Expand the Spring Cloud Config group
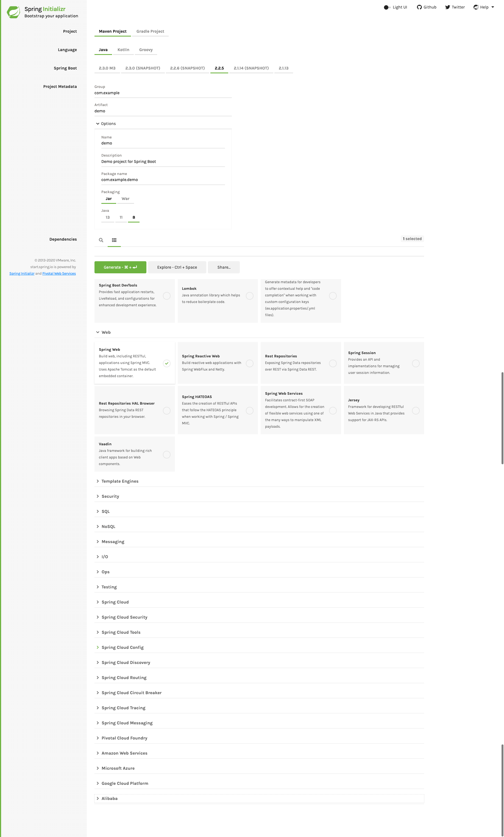The width and height of the screenshot is (504, 837). click(x=259, y=648)
